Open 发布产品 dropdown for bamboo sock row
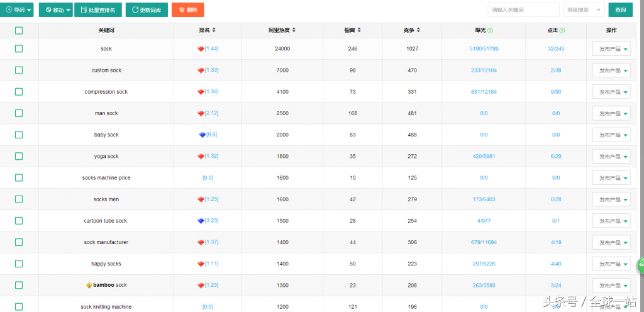Image resolution: width=644 pixels, height=312 pixels. 611,286
